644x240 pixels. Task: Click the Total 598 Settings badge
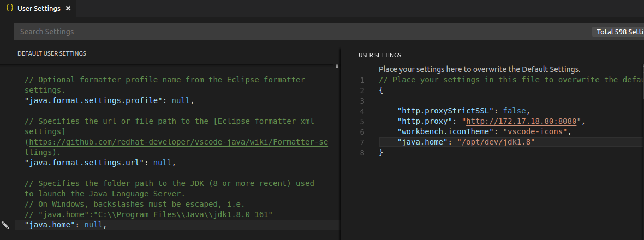pos(618,32)
